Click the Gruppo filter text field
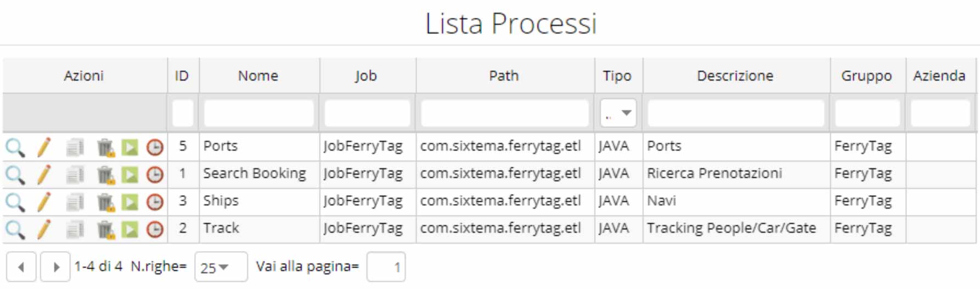The image size is (980, 289). coord(868,114)
